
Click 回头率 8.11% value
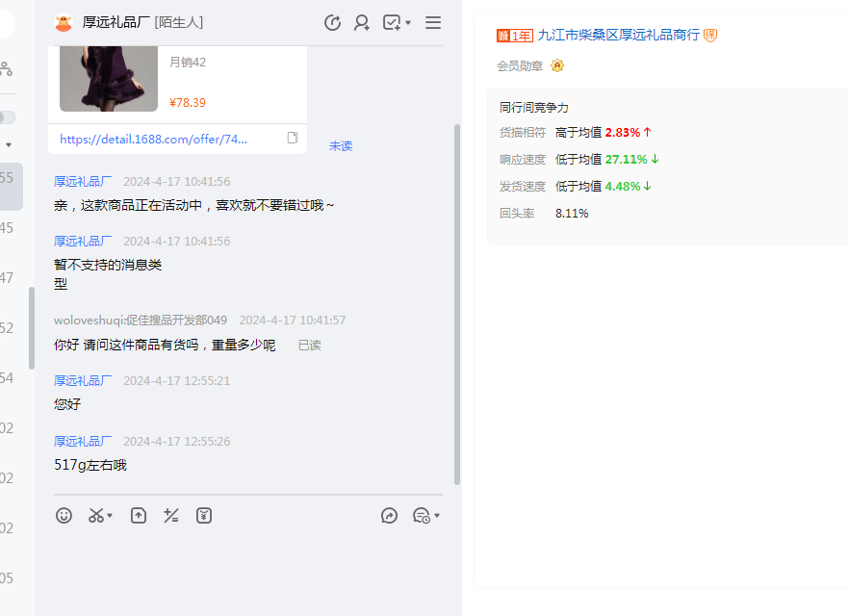[572, 214]
